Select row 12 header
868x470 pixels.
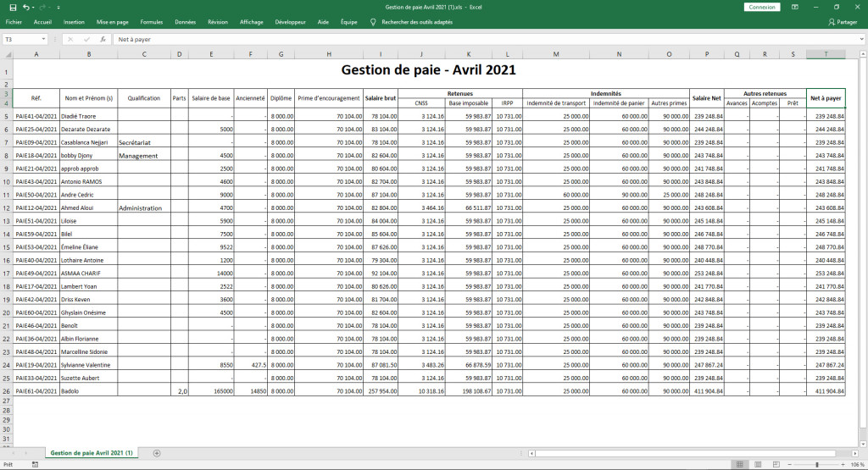coord(7,208)
